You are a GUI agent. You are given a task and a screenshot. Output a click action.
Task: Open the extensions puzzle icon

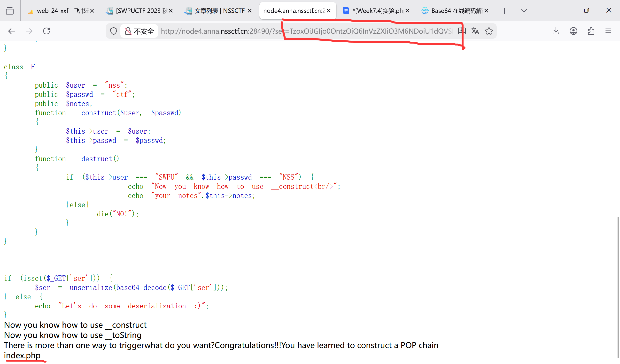(591, 31)
